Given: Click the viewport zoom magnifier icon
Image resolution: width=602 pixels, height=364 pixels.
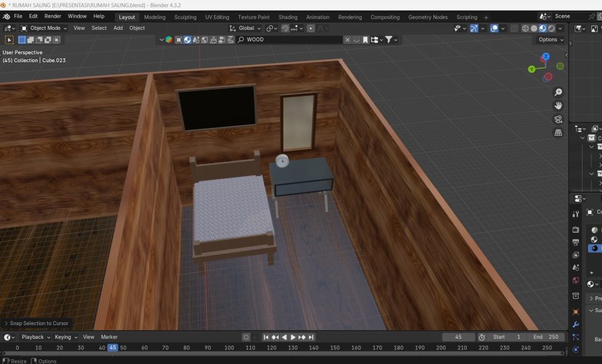Looking at the screenshot, I should click(558, 92).
